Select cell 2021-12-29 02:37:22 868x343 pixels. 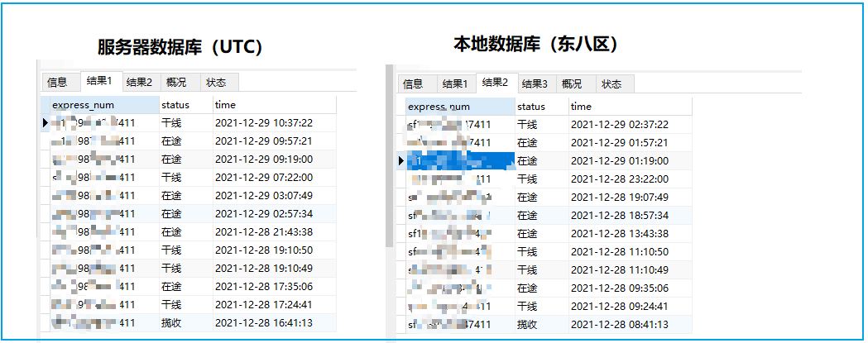(631, 125)
